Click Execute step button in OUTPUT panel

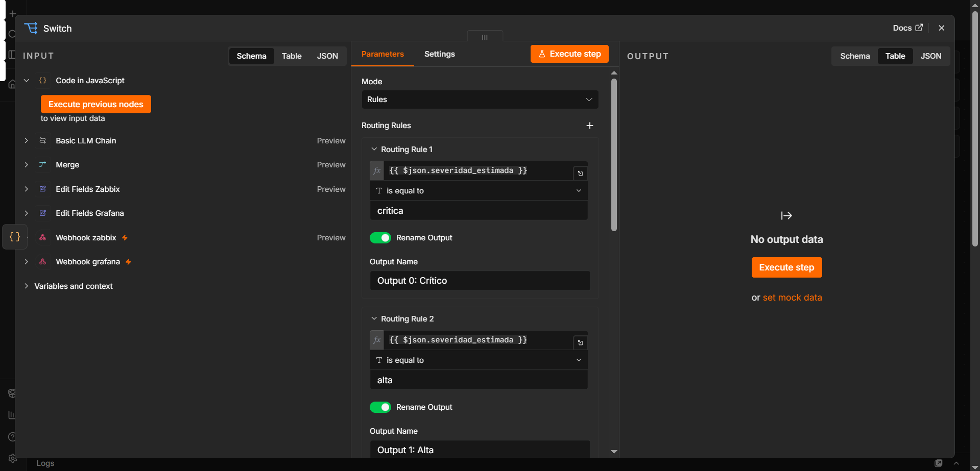[786, 267]
